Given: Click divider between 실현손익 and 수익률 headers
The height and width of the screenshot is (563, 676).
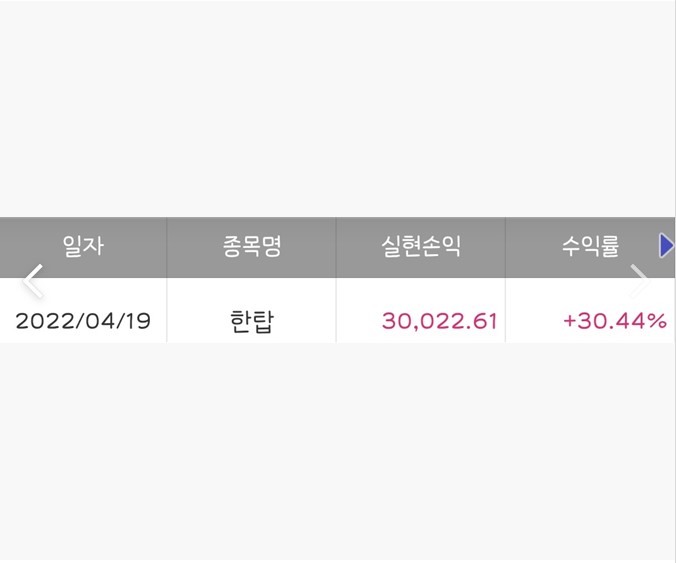Looking at the screenshot, I should pyautogui.click(x=505, y=247).
